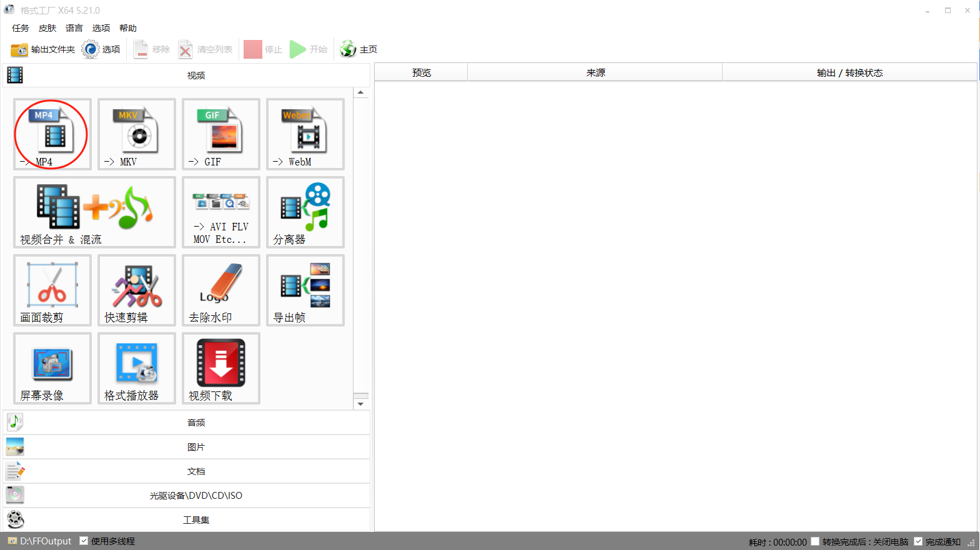
Task: Click the video panel scroll up arrow
Action: click(x=360, y=92)
